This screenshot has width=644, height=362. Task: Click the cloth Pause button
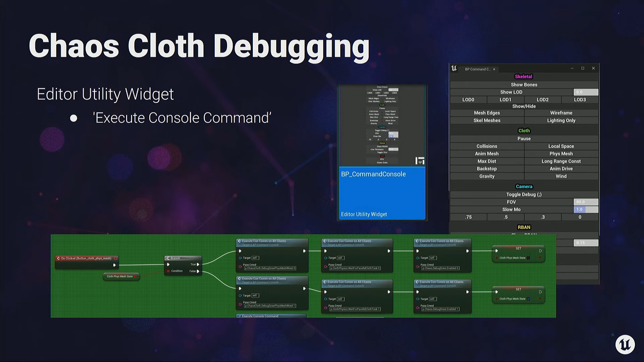click(x=524, y=138)
